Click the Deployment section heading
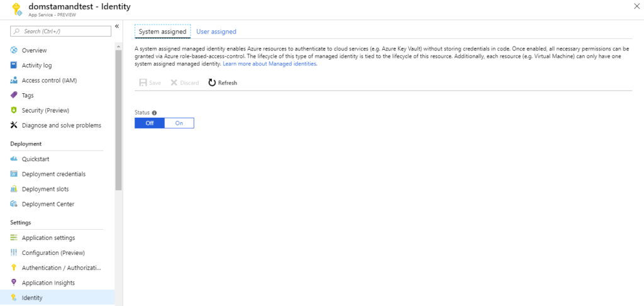644x306 pixels. coord(26,144)
